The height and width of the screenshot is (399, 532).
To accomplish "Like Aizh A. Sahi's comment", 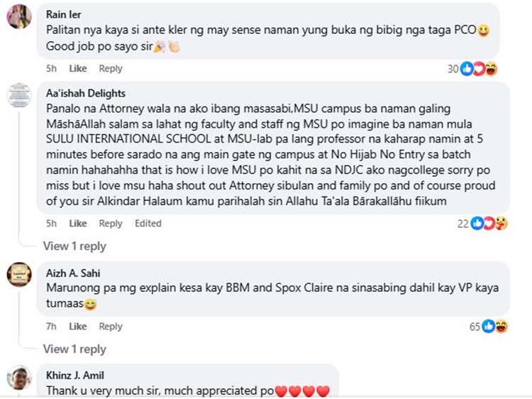I will click(78, 327).
